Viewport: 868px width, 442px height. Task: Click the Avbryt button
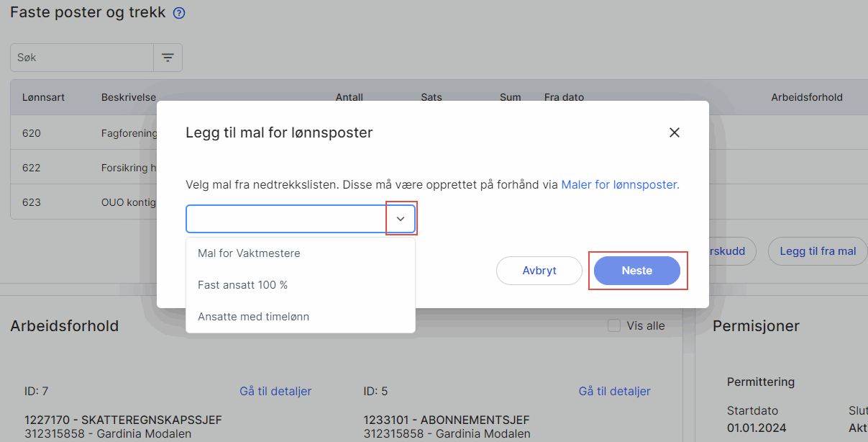tap(539, 270)
